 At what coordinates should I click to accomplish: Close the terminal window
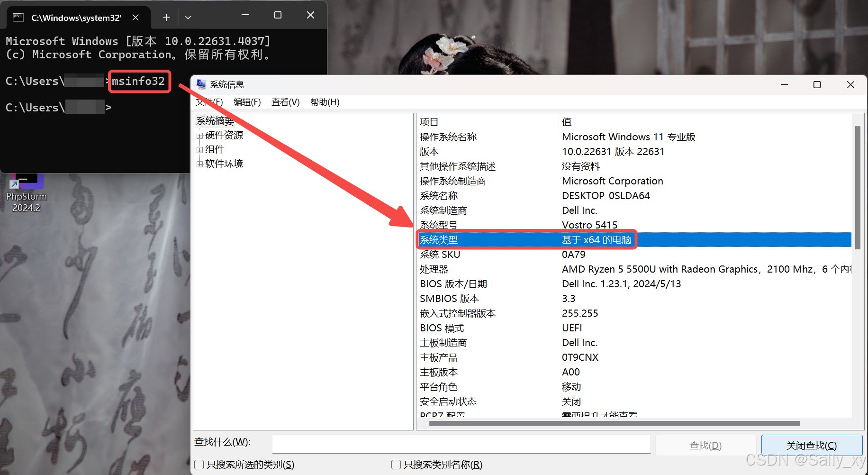(x=310, y=15)
